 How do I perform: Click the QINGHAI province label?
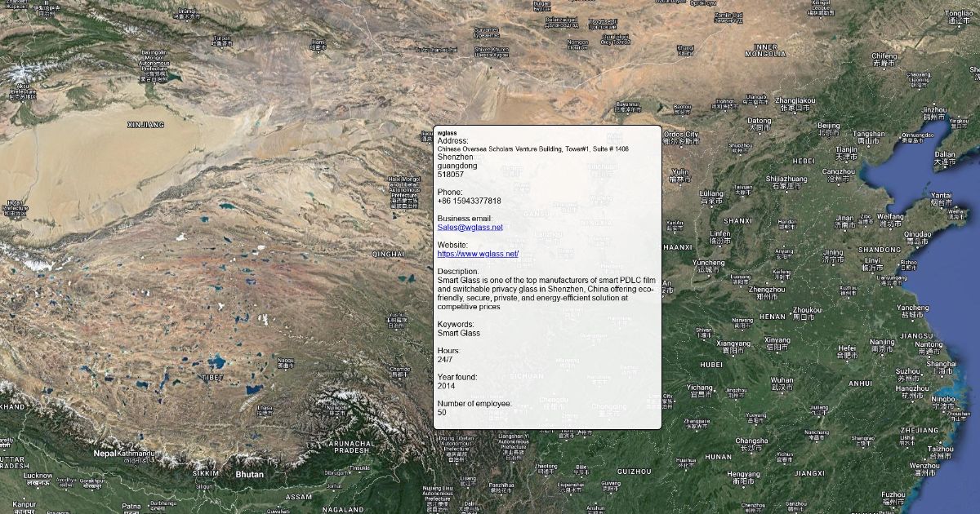coord(388,255)
